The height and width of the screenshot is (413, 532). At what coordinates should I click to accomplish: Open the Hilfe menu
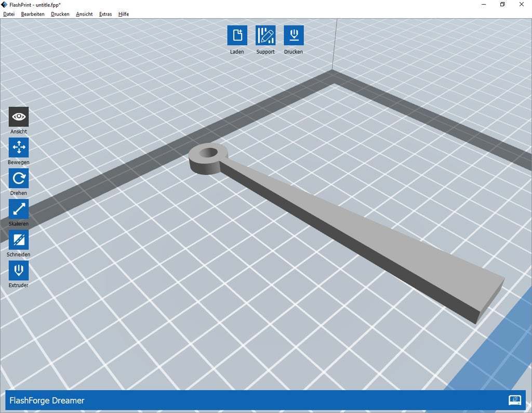124,14
